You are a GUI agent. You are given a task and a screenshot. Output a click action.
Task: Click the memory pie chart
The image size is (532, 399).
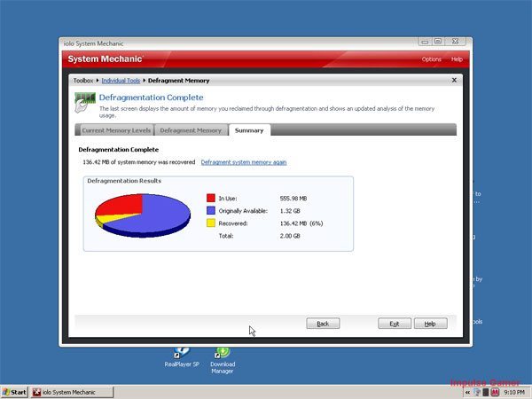click(143, 215)
